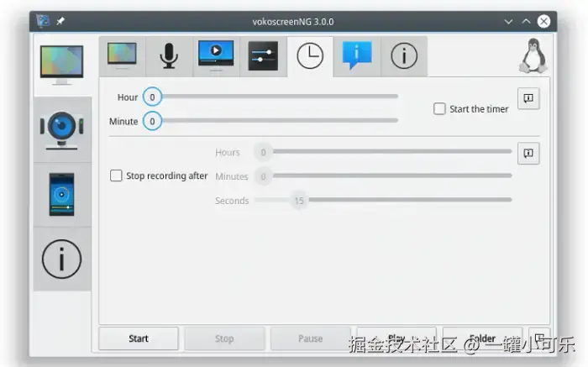Image resolution: width=588 pixels, height=367 pixels.
Task: Open the media player sidebar section
Action: coord(62,195)
